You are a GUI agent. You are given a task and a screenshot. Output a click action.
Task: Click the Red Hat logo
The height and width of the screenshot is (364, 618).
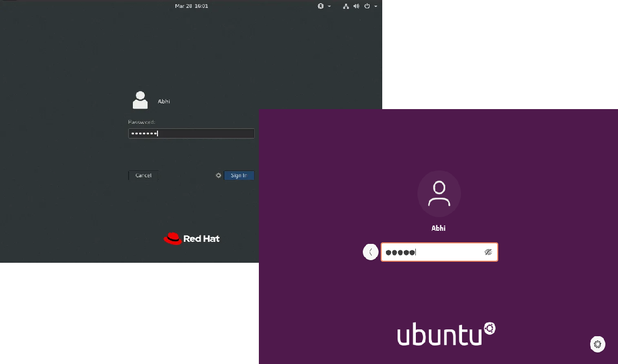[192, 239]
